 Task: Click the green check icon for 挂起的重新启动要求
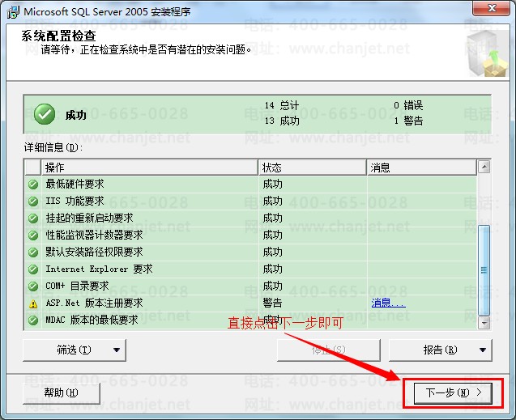click(33, 218)
